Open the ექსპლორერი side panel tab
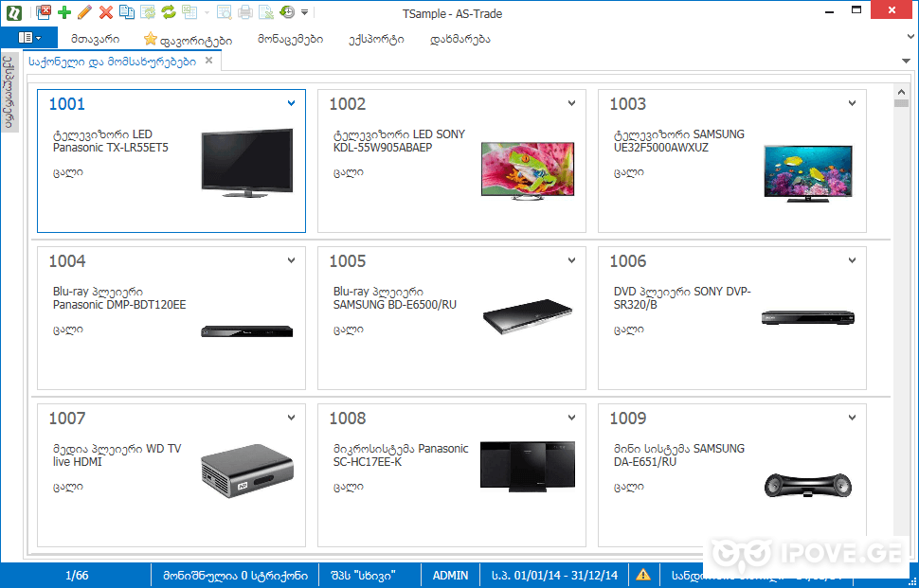The height and width of the screenshot is (588, 919). pyautogui.click(x=9, y=91)
